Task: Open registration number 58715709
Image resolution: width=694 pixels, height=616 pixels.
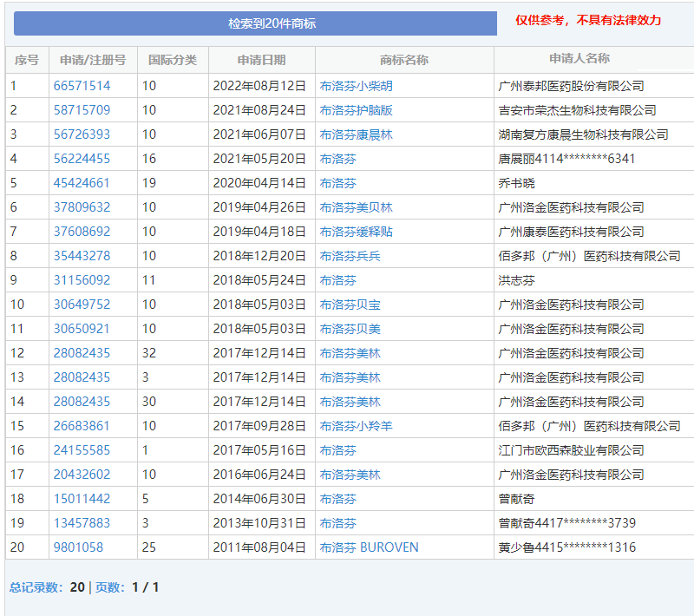Action: pos(82,110)
